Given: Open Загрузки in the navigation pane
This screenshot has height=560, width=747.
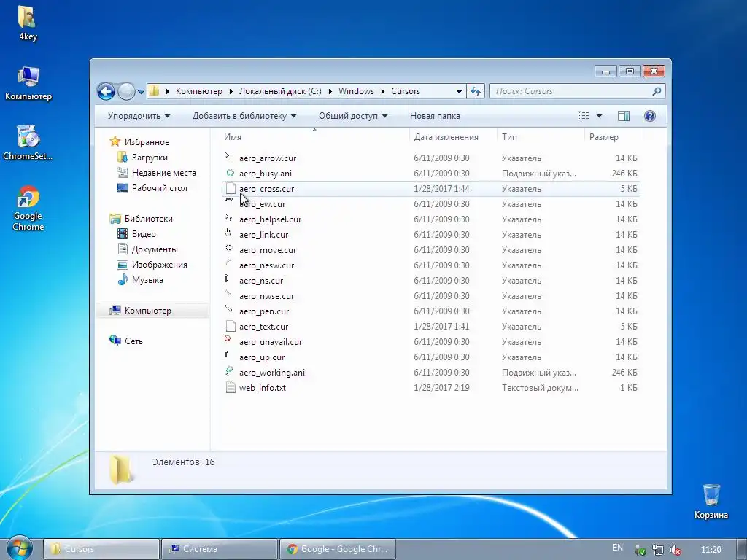Looking at the screenshot, I should tap(150, 157).
